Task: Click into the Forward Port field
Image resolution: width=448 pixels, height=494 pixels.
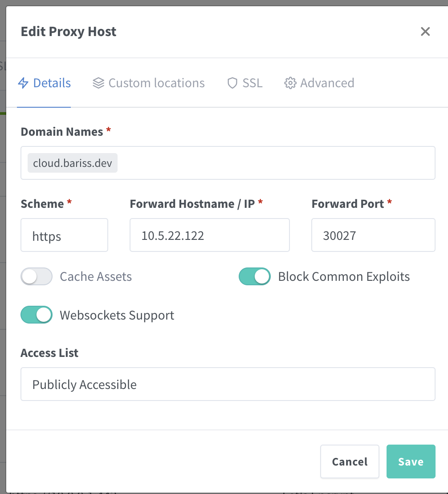Action: click(x=373, y=235)
